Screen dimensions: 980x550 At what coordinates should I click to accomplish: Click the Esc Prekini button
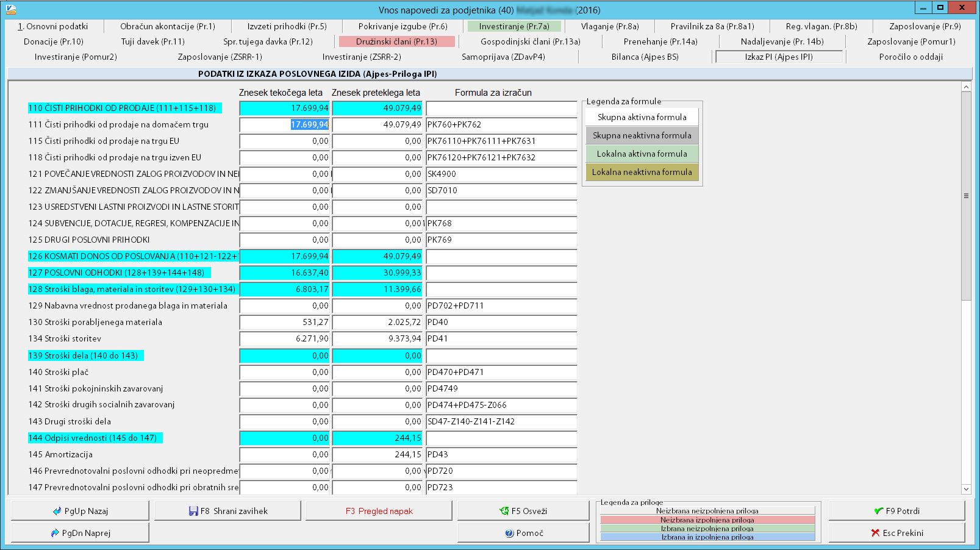(x=896, y=533)
